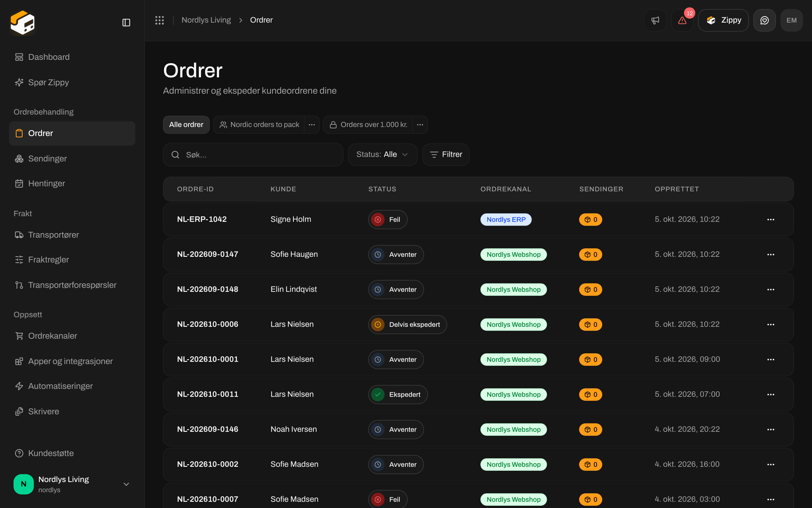Open row actions for NL-202610-0002

(771, 464)
